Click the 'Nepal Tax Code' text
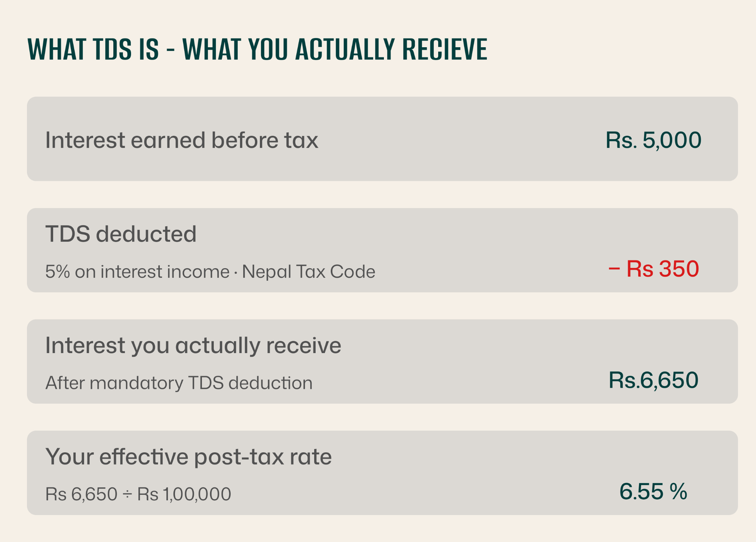The height and width of the screenshot is (542, 756). tap(308, 272)
